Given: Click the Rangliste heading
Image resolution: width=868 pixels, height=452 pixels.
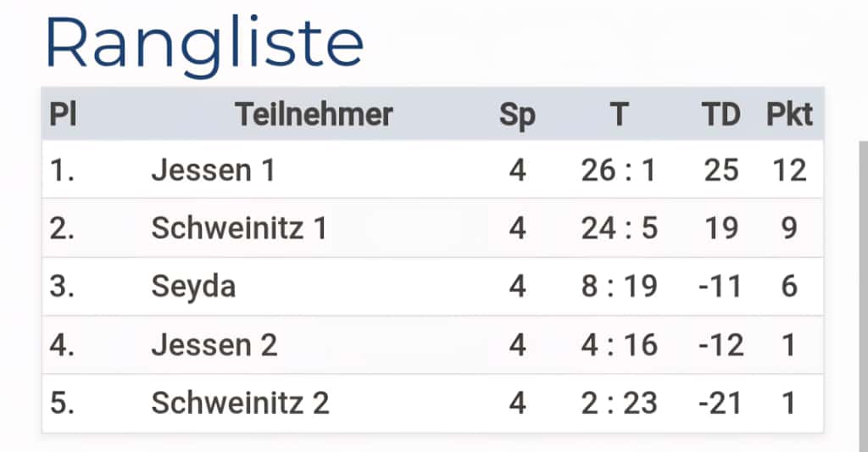Looking at the screenshot, I should [x=204, y=42].
